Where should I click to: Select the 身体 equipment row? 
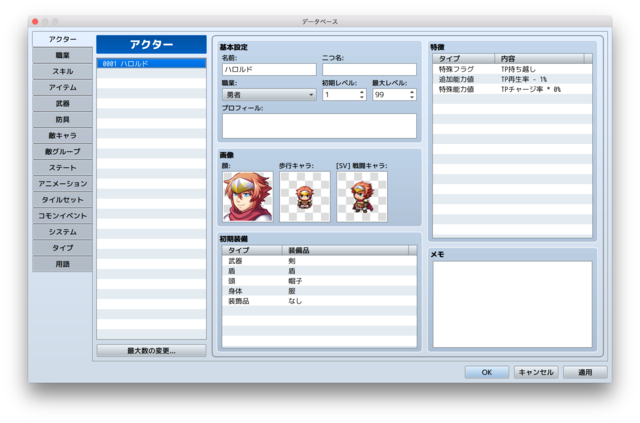coord(320,291)
